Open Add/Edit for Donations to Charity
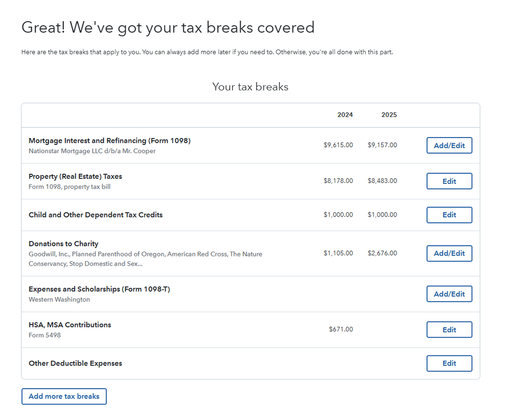Viewport: 532px width, 419px height. (449, 253)
